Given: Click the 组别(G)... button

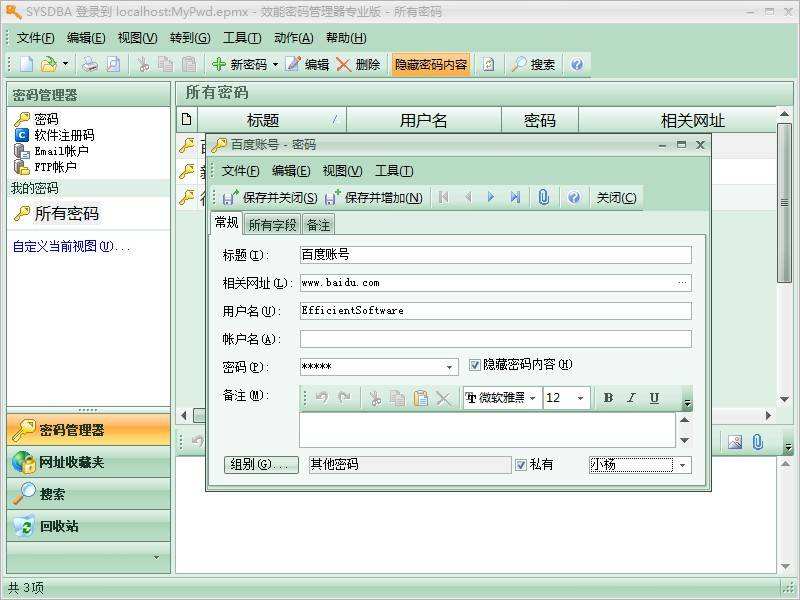Looking at the screenshot, I should coord(261,465).
